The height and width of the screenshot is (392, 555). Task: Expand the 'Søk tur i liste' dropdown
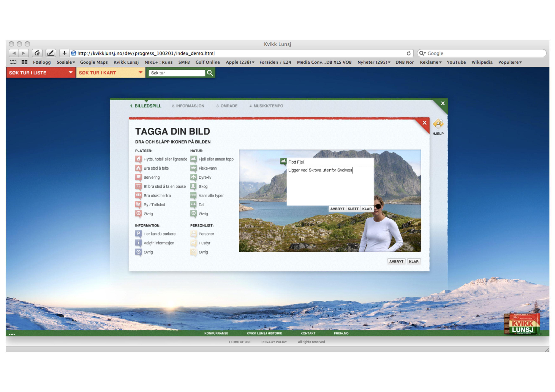71,72
